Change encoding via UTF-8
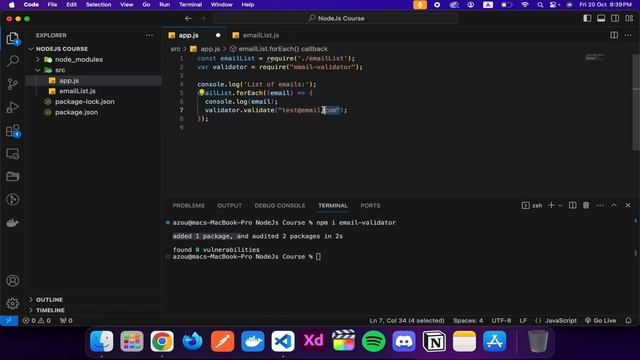640x360 pixels. pyautogui.click(x=501, y=320)
